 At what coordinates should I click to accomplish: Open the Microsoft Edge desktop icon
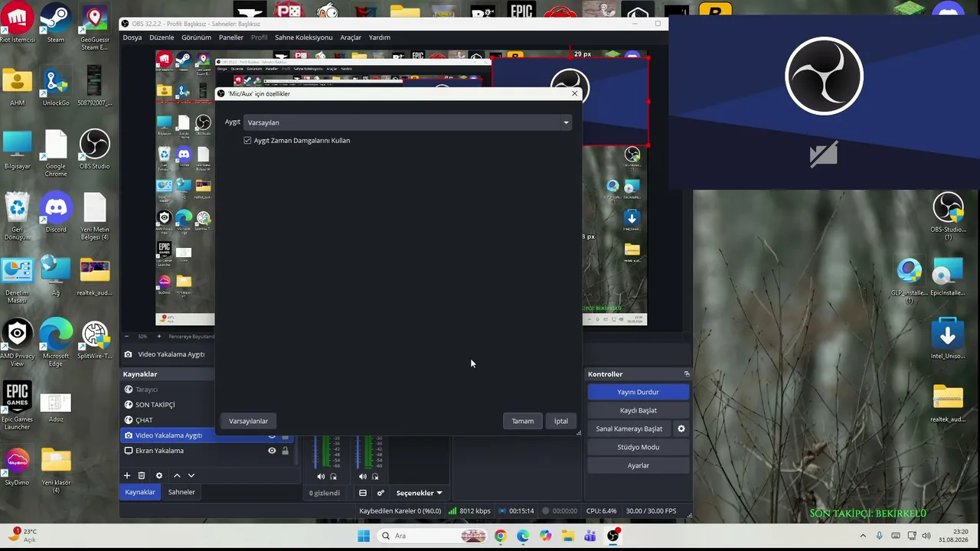pos(56,343)
